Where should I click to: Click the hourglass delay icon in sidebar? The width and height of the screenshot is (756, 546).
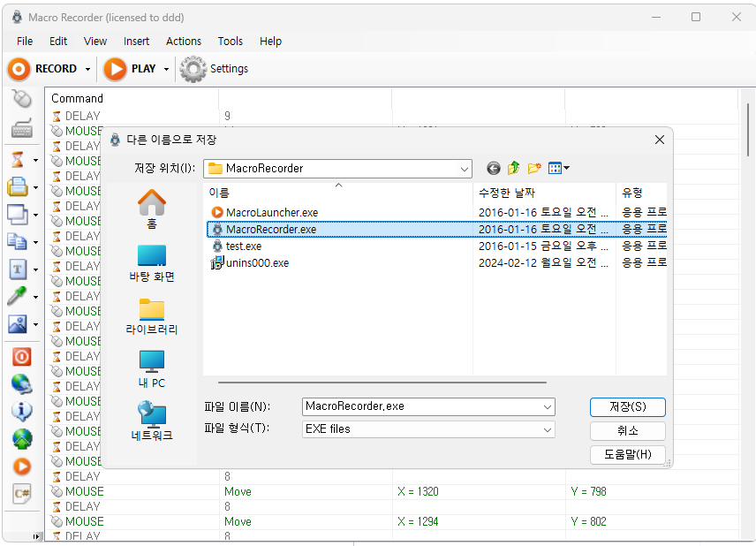[18, 160]
